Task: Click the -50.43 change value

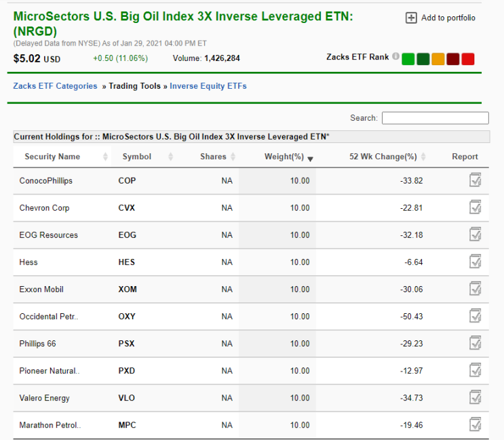Action: tap(412, 317)
